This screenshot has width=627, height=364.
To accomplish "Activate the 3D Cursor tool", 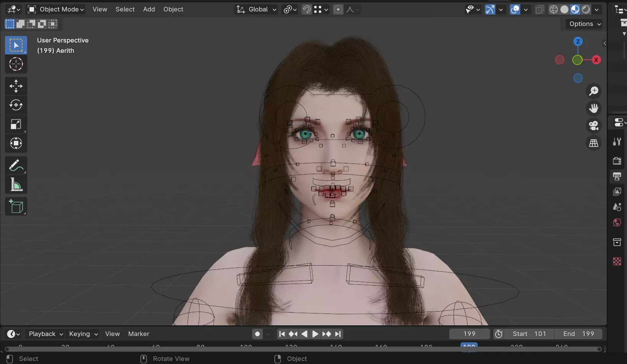I will pos(16,64).
